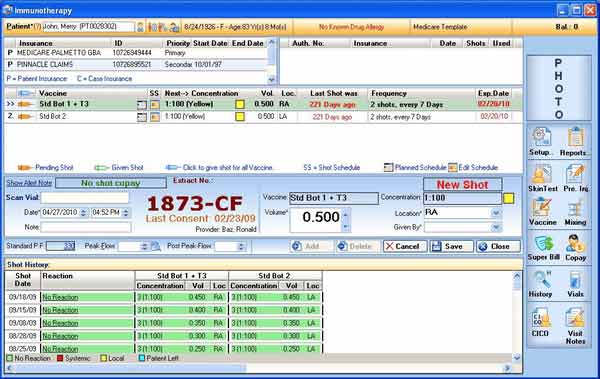Open the Given By dropdown
The width and height of the screenshot is (600, 379).
click(496, 227)
